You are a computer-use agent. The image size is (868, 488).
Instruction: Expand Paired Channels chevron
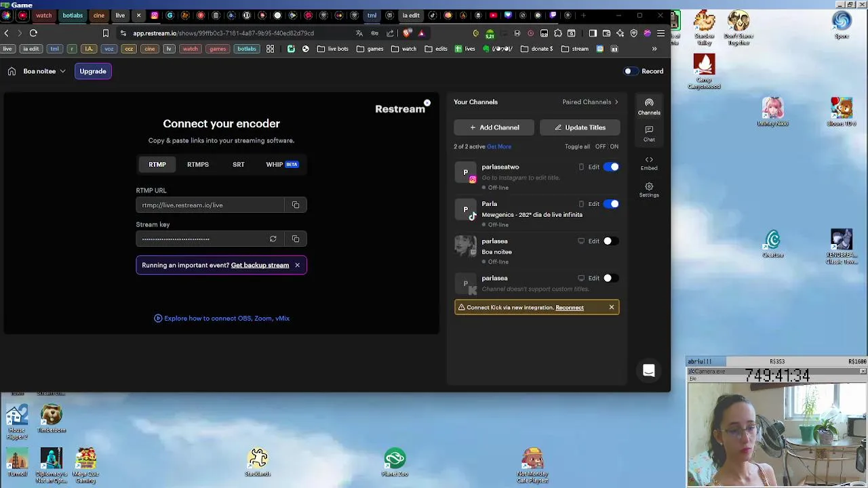[x=616, y=102]
